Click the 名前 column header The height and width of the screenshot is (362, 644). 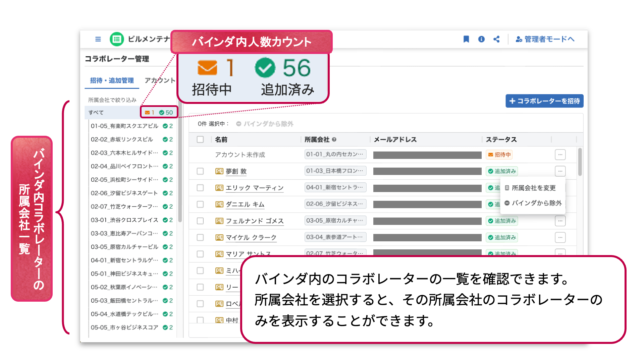(221, 139)
